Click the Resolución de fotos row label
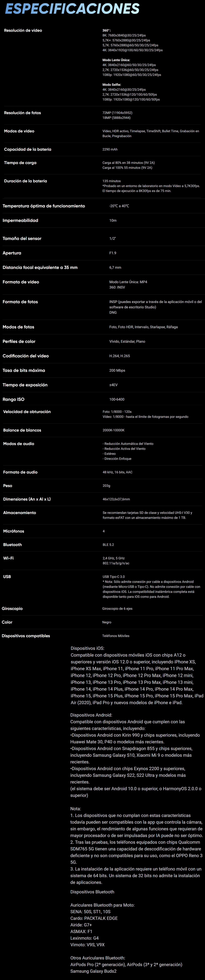 tap(22, 113)
